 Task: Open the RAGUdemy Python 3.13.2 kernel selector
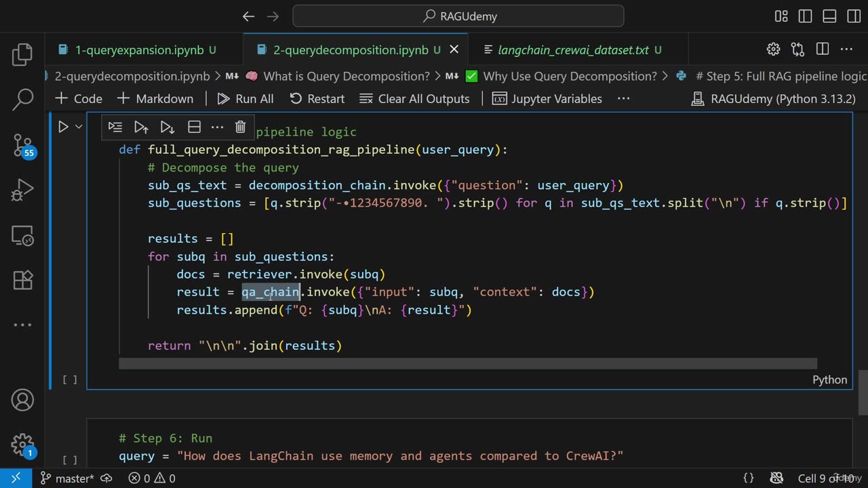point(773,99)
